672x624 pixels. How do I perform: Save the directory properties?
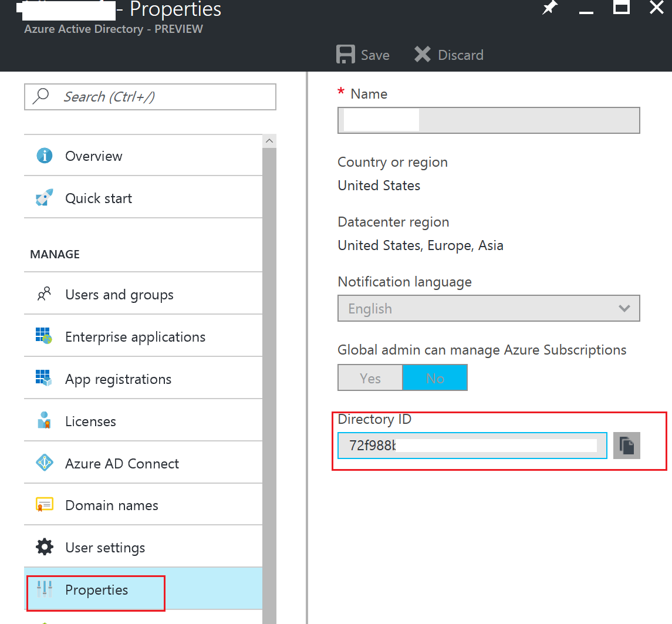tap(363, 54)
